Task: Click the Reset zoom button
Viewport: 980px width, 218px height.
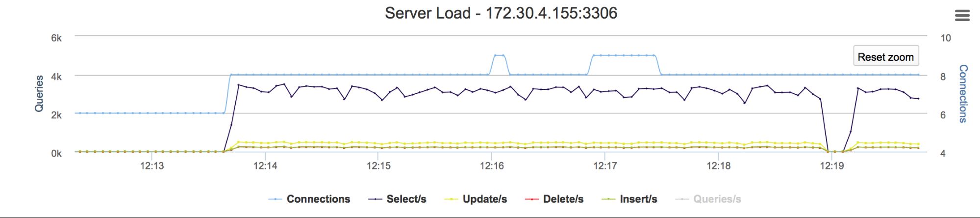Action: (x=885, y=56)
